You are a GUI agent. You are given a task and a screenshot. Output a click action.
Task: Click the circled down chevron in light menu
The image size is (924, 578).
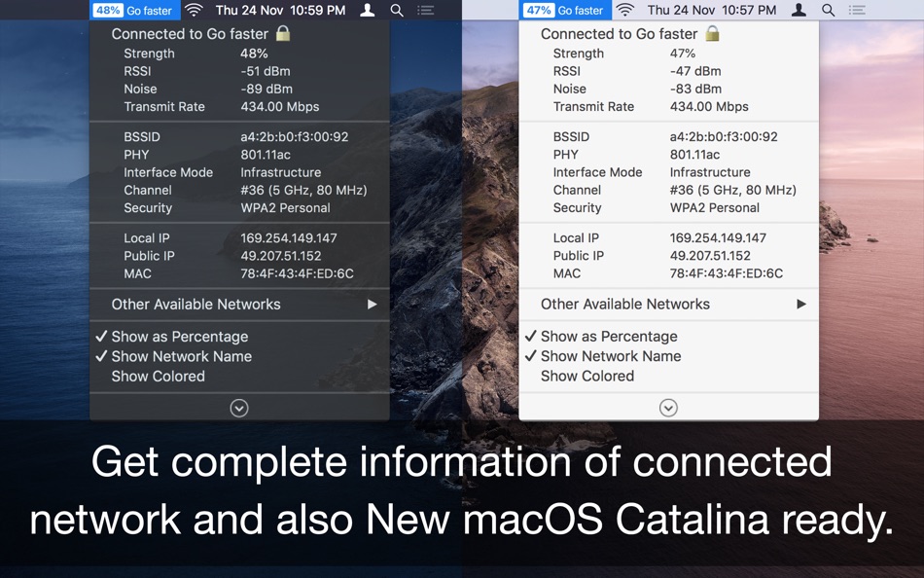(668, 408)
